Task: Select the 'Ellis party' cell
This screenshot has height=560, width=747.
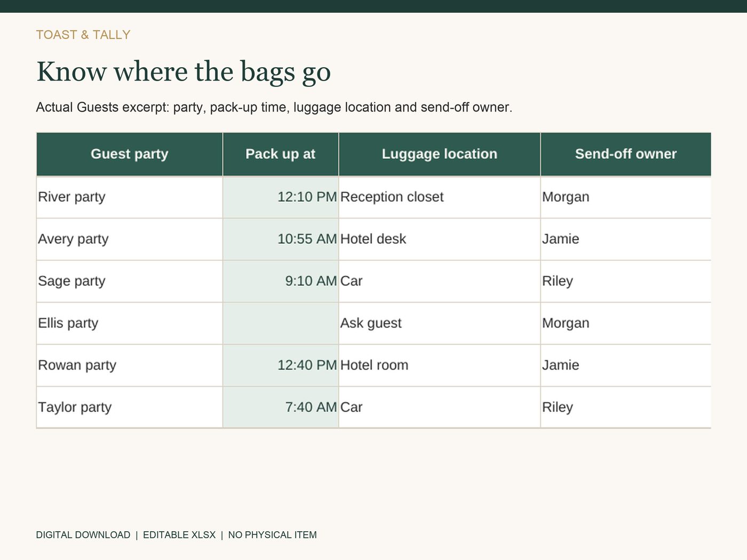Action: coord(129,324)
